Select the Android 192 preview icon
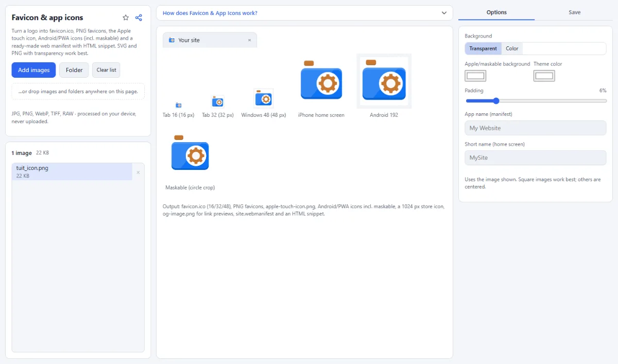Screen dimensions: 618x364 (384, 81)
